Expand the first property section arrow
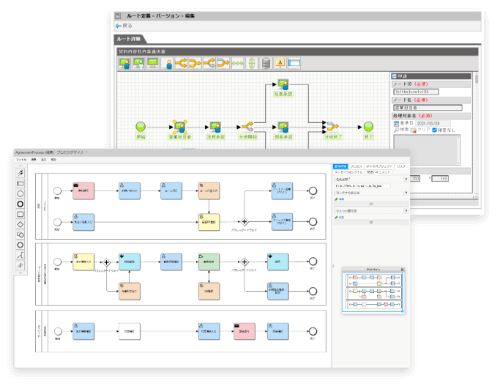 point(406,179)
